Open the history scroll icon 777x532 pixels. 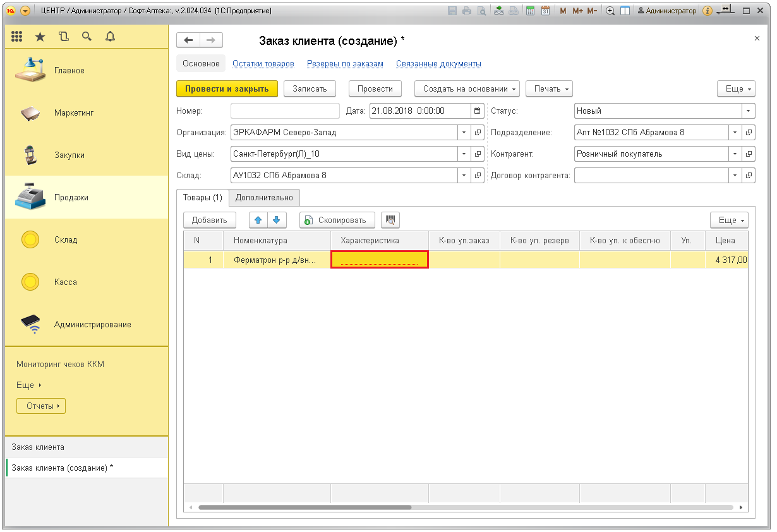click(x=63, y=37)
